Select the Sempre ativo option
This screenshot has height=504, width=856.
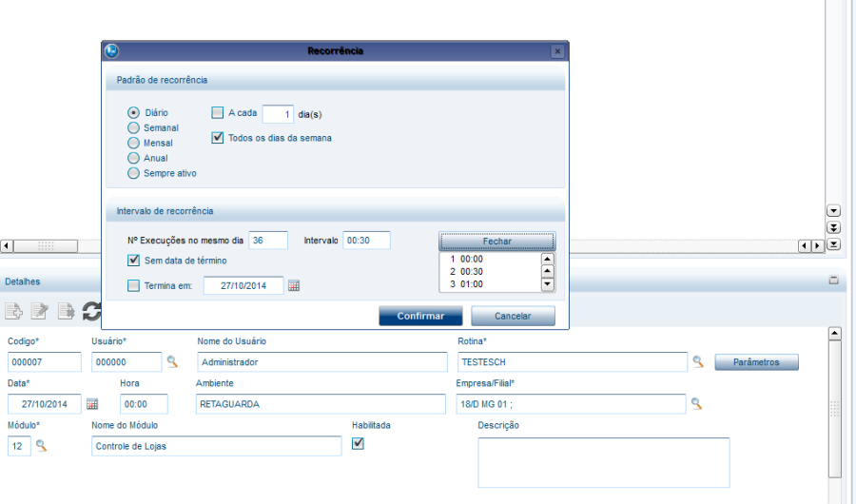pos(134,173)
